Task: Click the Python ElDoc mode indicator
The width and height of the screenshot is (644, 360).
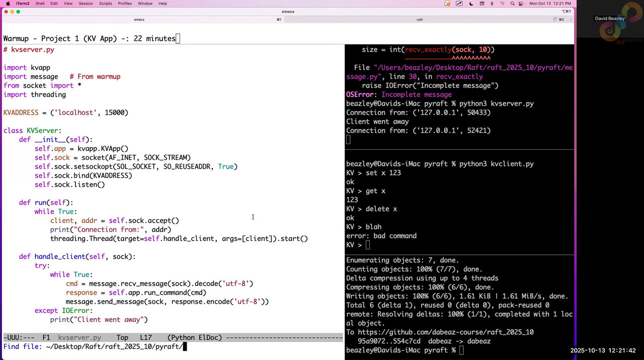Action: tap(195, 338)
